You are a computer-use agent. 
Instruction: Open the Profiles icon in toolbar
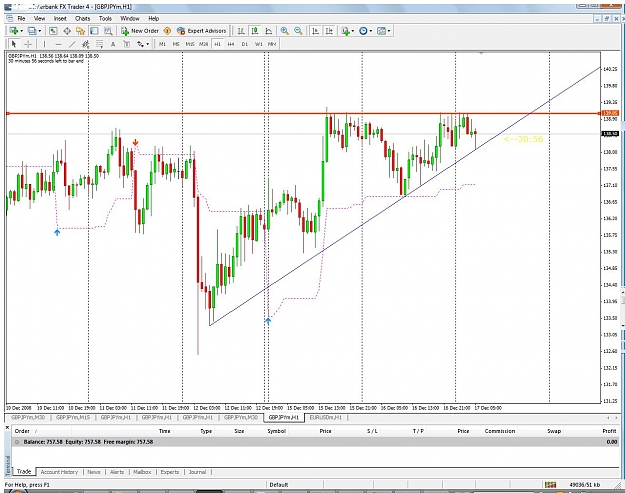[x=32, y=31]
